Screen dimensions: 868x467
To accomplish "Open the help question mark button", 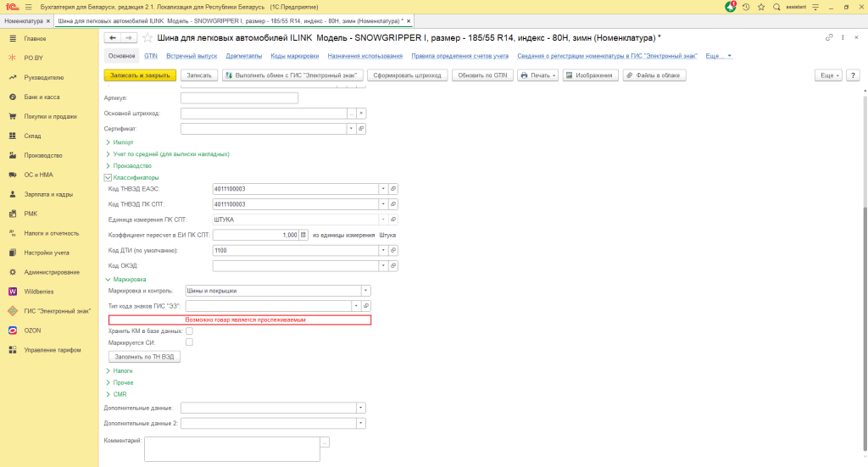I will pyautogui.click(x=853, y=75).
